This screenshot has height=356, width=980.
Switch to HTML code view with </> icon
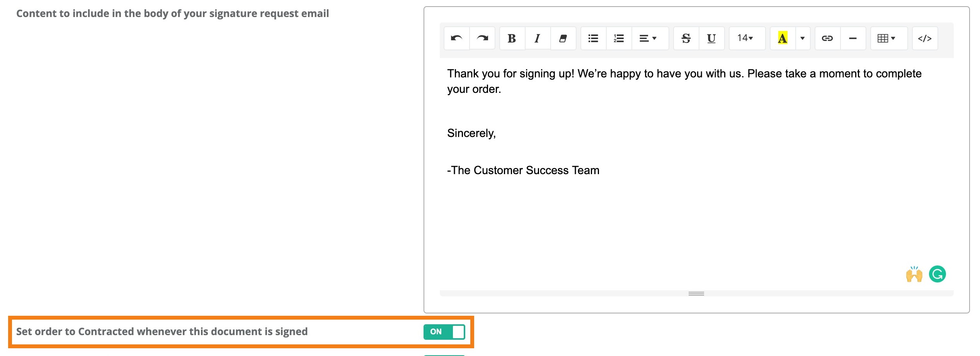point(925,38)
